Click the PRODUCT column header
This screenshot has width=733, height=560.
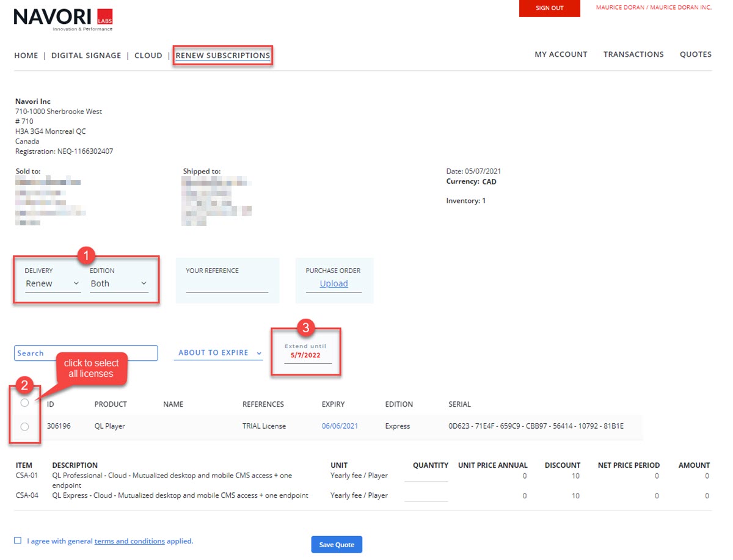111,404
